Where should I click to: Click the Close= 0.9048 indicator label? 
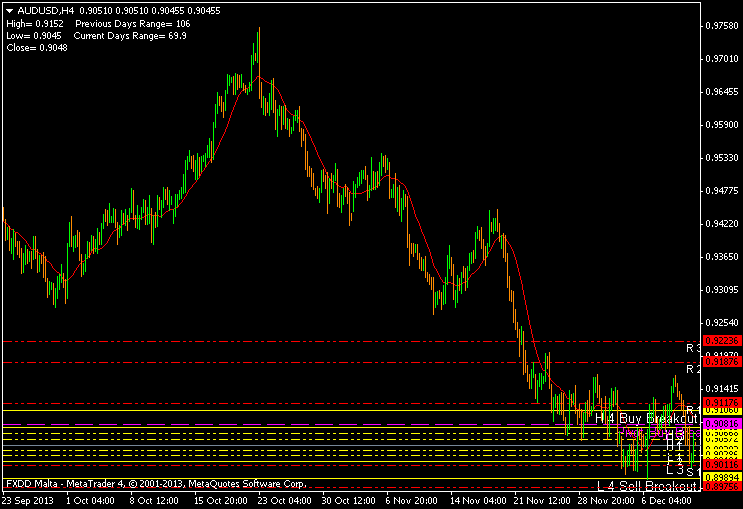[x=36, y=47]
